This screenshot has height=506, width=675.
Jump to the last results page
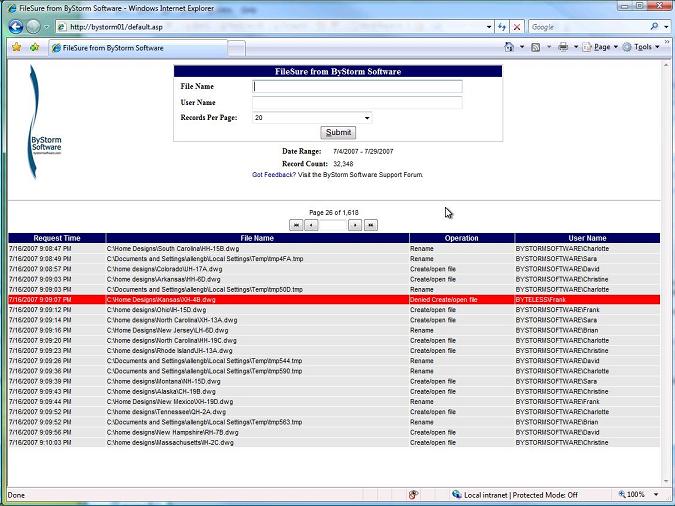click(371, 225)
